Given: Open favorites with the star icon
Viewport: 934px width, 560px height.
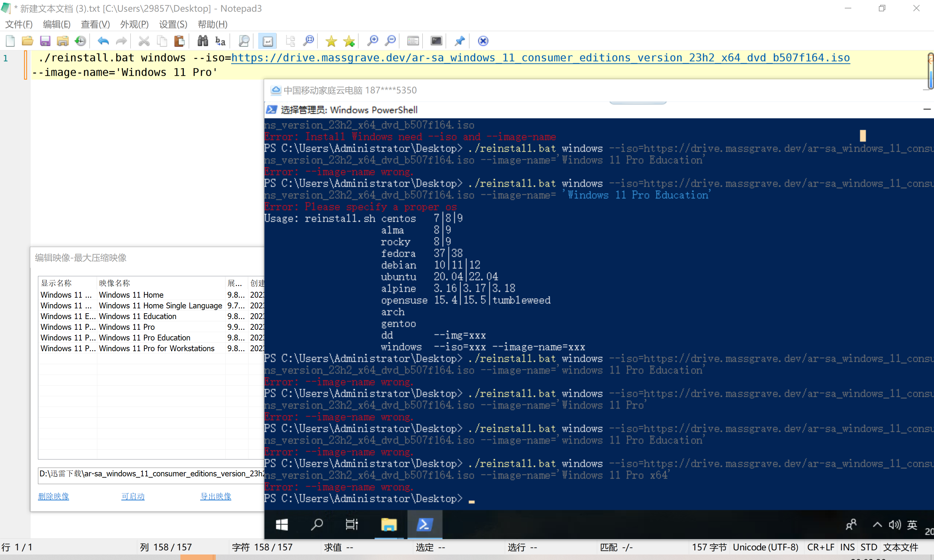Looking at the screenshot, I should point(331,41).
